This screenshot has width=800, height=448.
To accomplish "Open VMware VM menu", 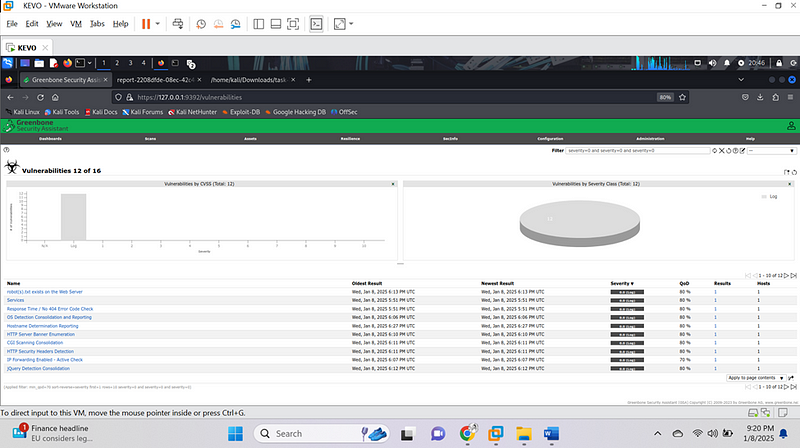I will [76, 23].
